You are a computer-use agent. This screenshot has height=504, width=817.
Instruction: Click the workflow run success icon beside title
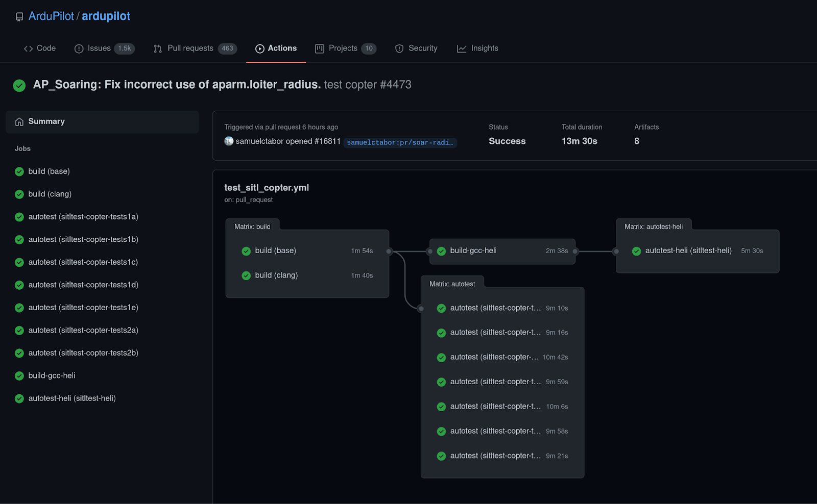click(19, 85)
